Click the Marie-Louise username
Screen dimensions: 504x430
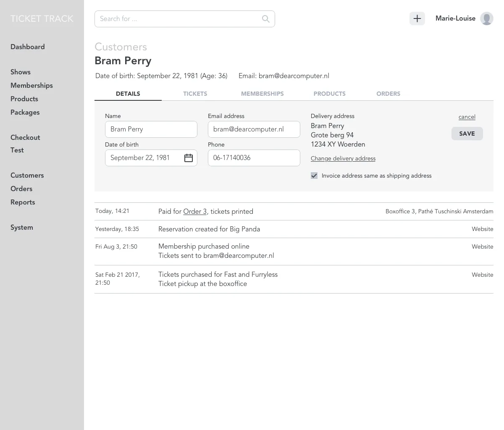[x=455, y=18]
